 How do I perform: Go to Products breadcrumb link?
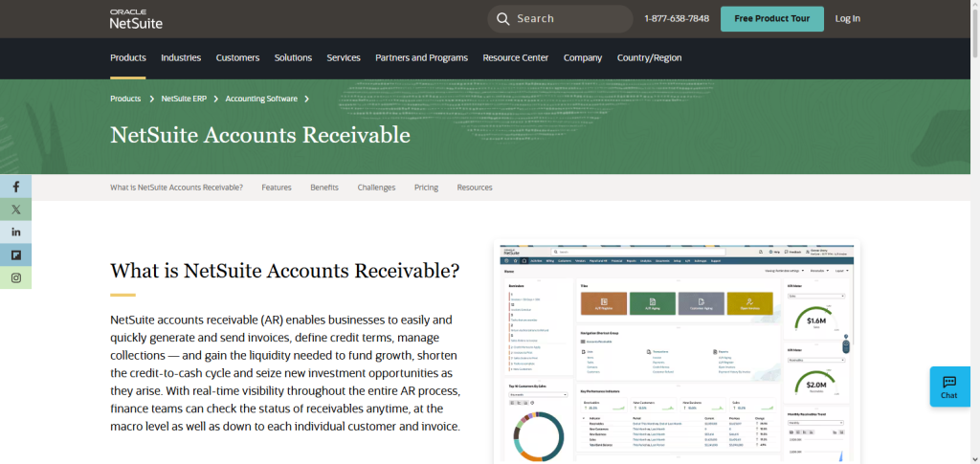click(x=125, y=99)
